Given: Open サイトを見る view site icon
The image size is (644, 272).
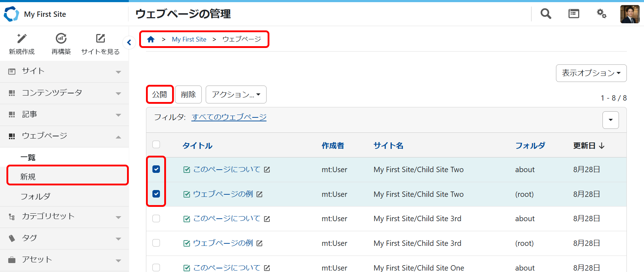Looking at the screenshot, I should (101, 38).
